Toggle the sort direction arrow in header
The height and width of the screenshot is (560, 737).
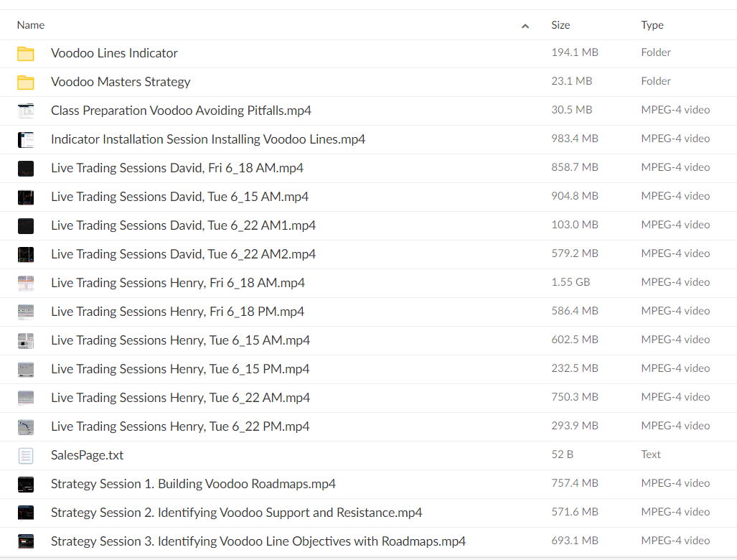525,26
